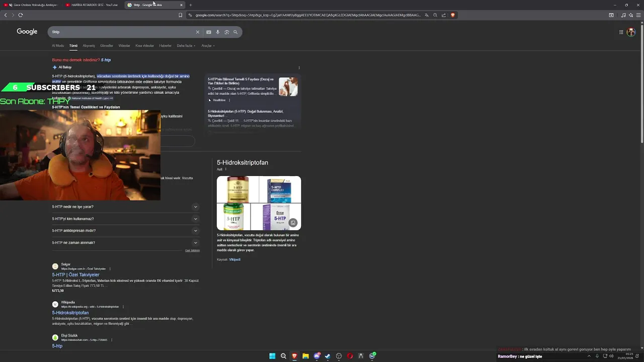This screenshot has height=362, width=644.
Task: Open the Vikipedi source link
Action: tap(234, 259)
